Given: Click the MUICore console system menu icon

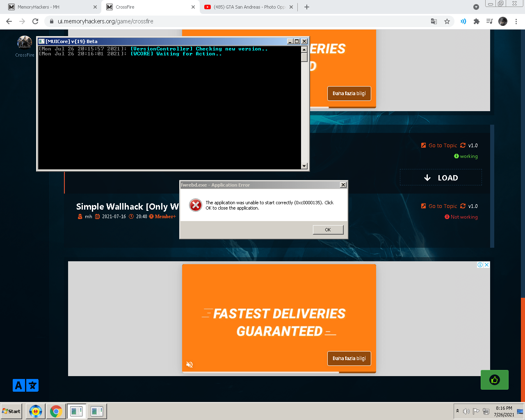Looking at the screenshot, I should tap(41, 41).
